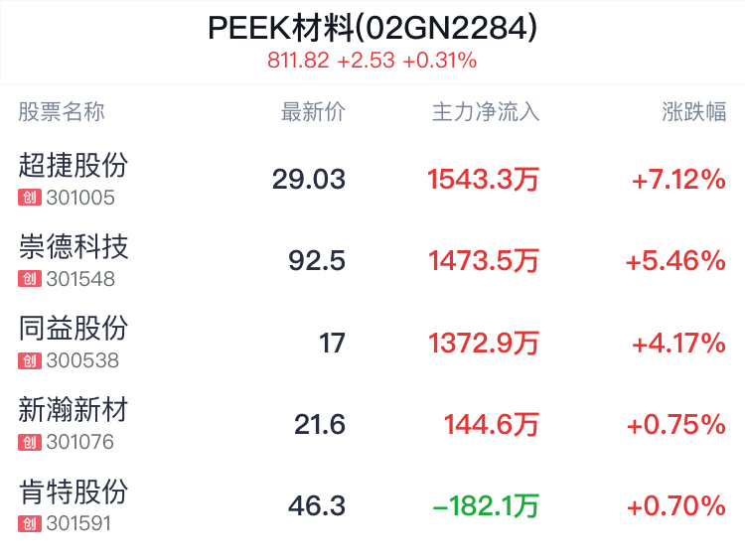Open the PEEK材料(02GN2284) sector title
The height and width of the screenshot is (560, 745).
click(x=372, y=28)
